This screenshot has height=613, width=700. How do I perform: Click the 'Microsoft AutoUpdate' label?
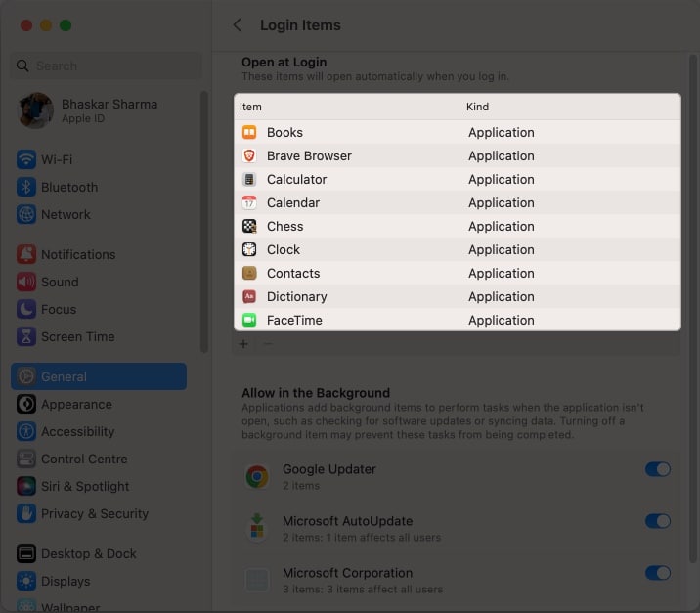tap(347, 521)
